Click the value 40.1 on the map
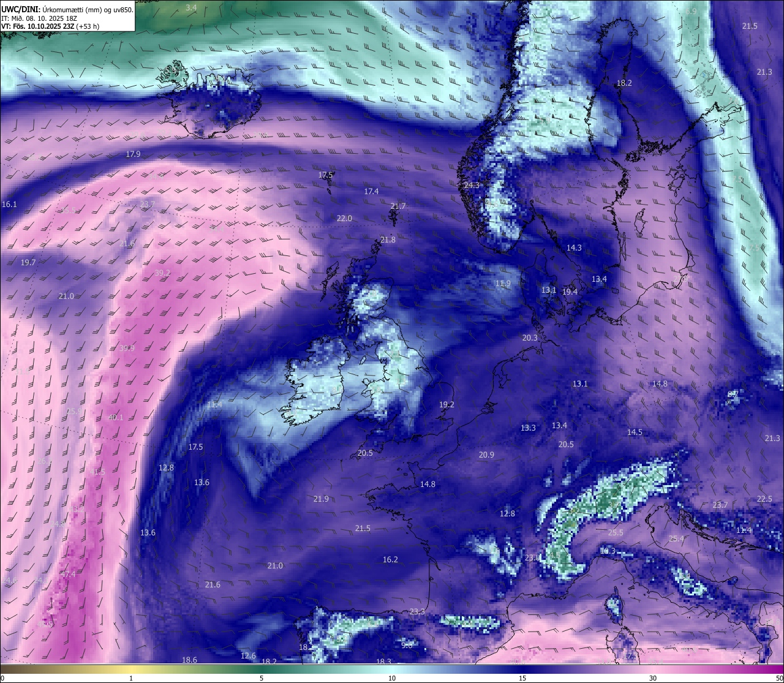This screenshot has width=784, height=683. tap(116, 417)
